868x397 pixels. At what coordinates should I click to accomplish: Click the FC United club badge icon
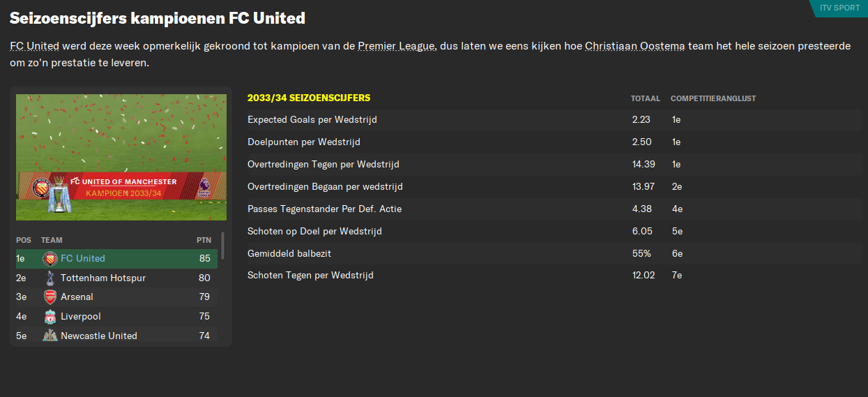coord(50,259)
